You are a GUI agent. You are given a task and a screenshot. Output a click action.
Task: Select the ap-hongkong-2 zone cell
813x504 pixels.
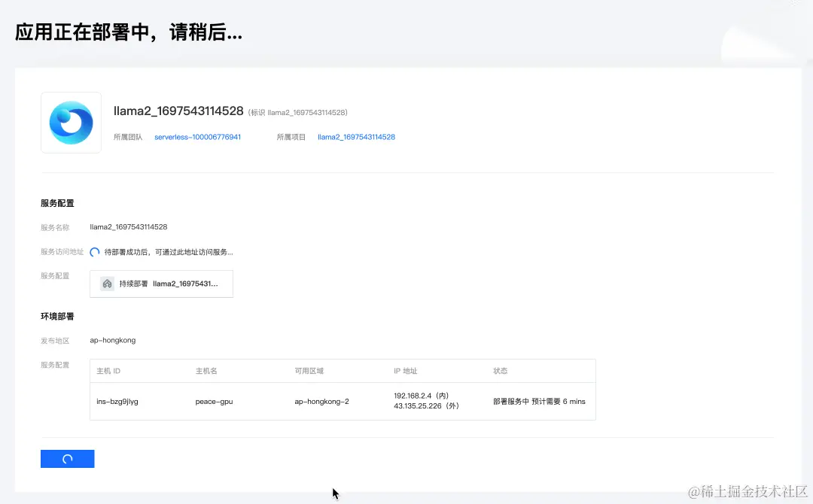(321, 402)
